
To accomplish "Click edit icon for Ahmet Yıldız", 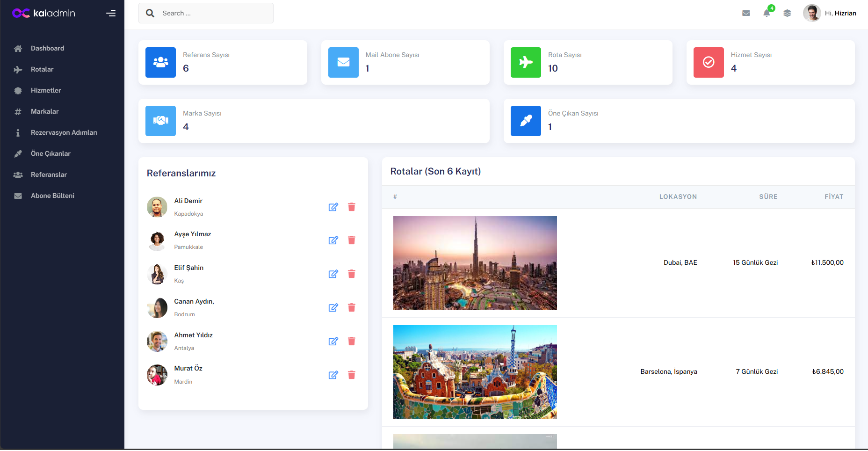I will click(333, 341).
